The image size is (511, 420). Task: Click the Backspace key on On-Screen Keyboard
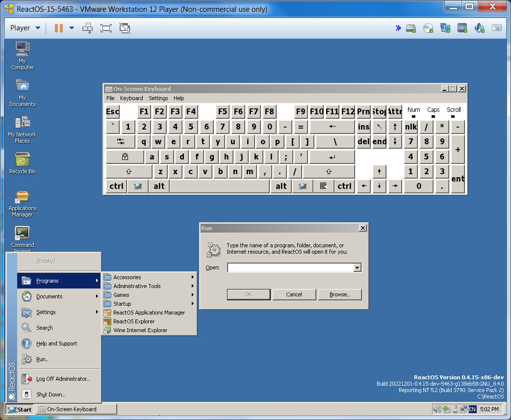332,127
